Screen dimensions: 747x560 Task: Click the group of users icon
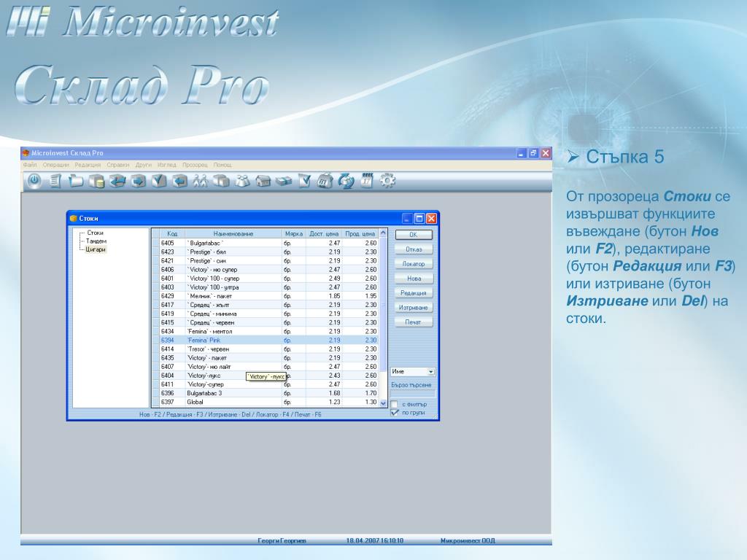coord(242,181)
